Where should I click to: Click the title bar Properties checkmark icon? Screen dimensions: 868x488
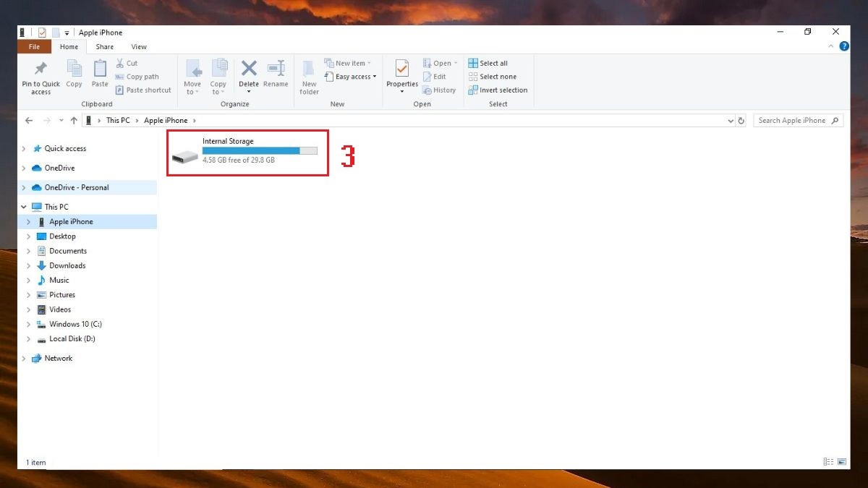click(x=41, y=33)
